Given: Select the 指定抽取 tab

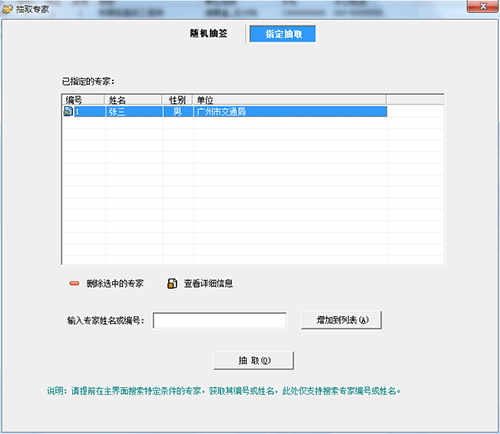Looking at the screenshot, I should 283,34.
